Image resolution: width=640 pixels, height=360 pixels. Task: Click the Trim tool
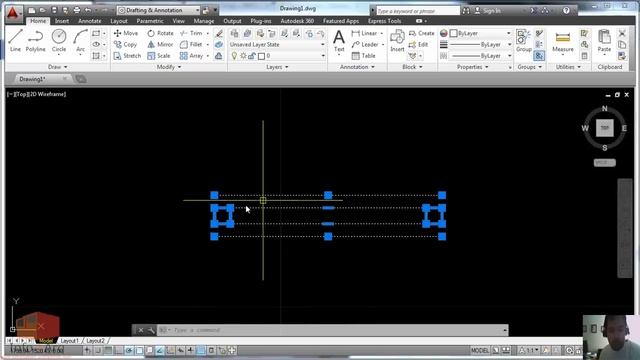click(x=192, y=33)
